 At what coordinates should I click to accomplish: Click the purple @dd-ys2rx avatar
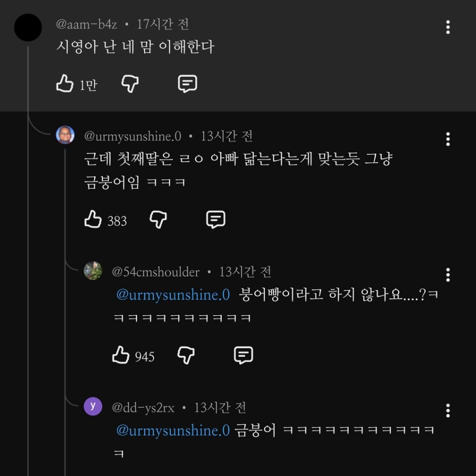pyautogui.click(x=93, y=406)
